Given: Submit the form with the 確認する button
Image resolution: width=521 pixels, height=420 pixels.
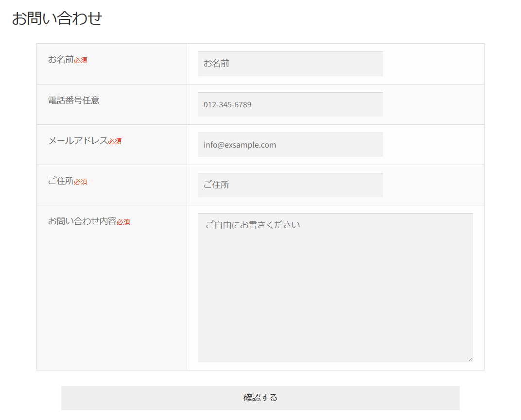Looking at the screenshot, I should [260, 398].
